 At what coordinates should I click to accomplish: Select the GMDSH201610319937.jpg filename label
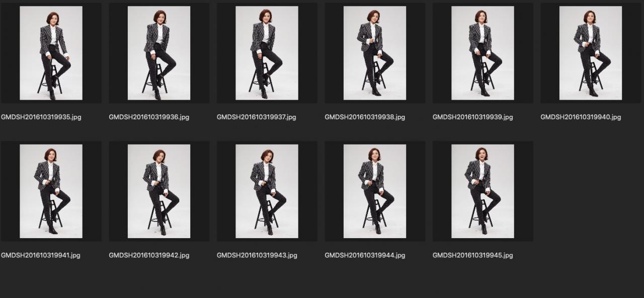(257, 117)
